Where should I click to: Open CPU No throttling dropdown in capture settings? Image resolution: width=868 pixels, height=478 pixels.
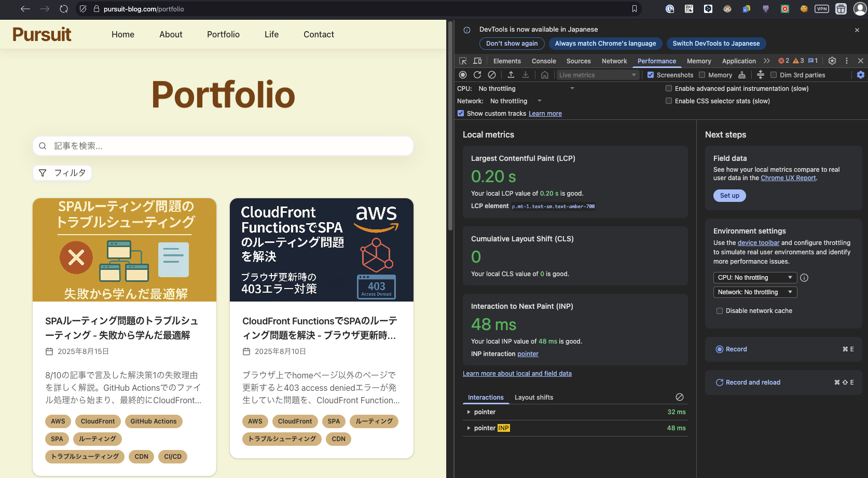tap(526, 89)
